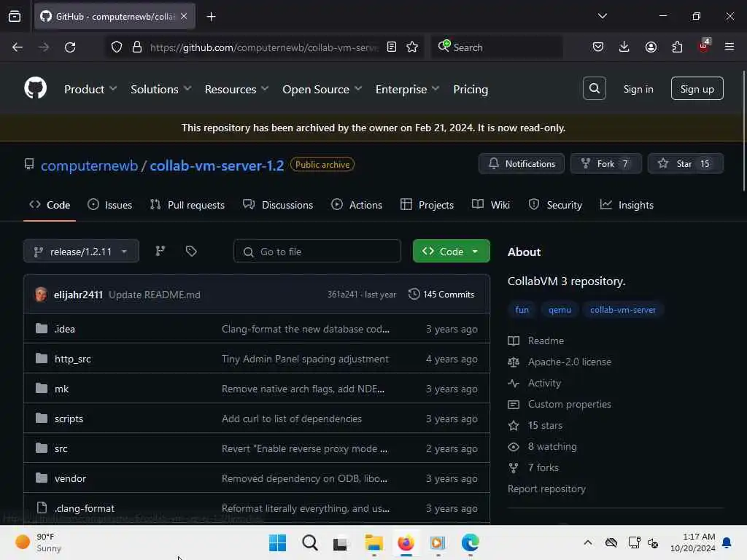This screenshot has height=560, width=747.
Task: Open the Pricing page
Action: pos(471,89)
